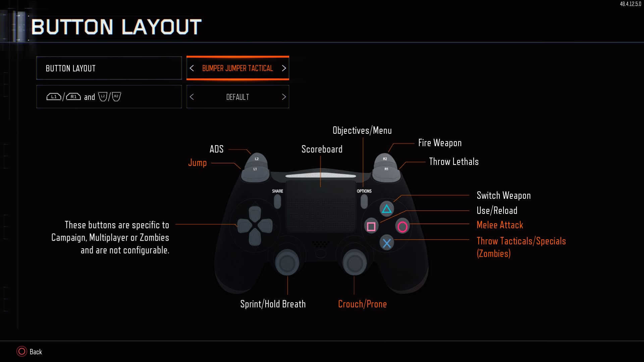
Task: Click the right arrow on Default layout selector
Action: click(283, 97)
